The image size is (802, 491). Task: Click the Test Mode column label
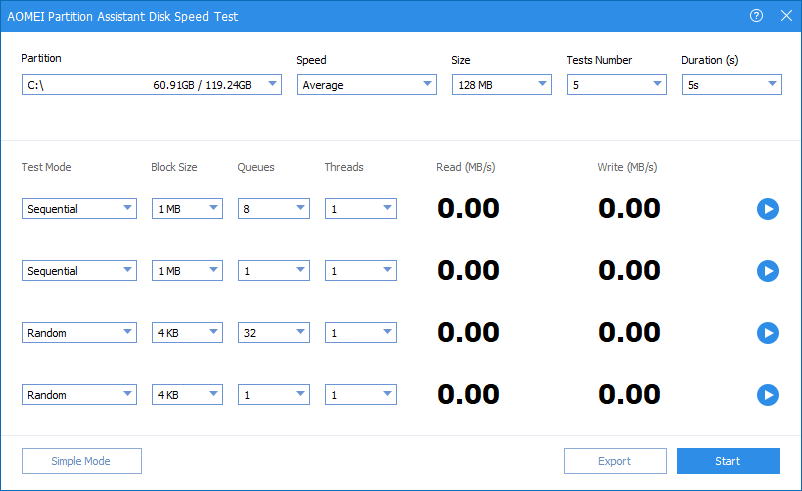[46, 167]
